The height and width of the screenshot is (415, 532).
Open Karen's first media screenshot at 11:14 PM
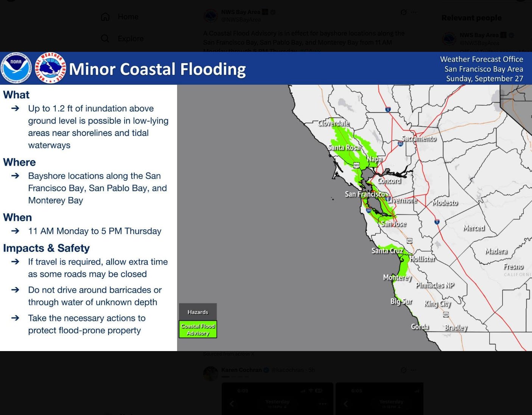277,399
